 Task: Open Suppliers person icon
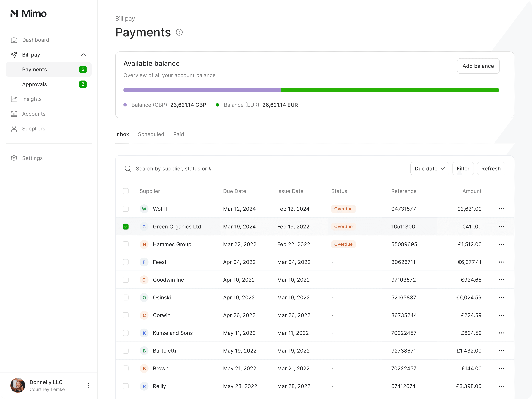[x=14, y=129]
